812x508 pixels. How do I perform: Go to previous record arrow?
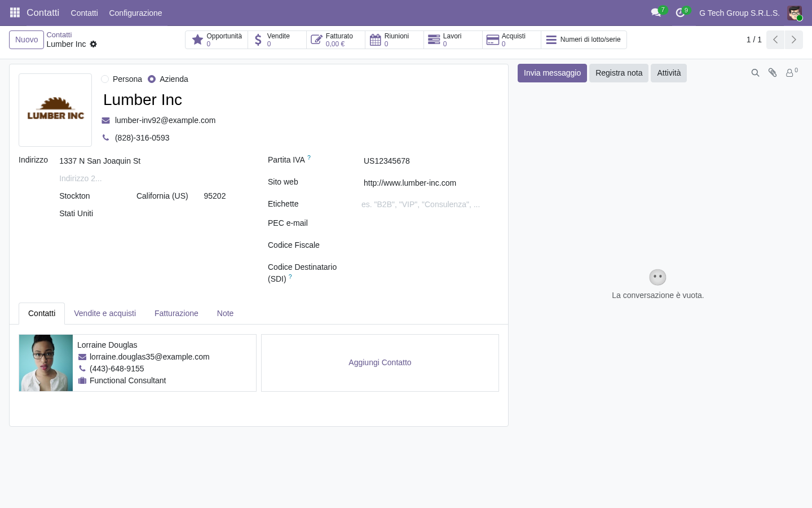click(x=775, y=40)
